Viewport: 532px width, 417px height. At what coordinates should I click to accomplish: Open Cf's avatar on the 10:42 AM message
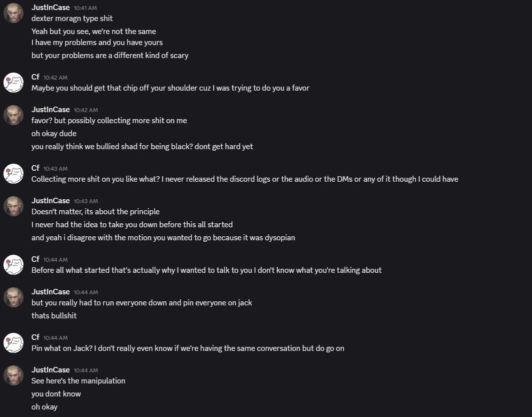[13, 83]
